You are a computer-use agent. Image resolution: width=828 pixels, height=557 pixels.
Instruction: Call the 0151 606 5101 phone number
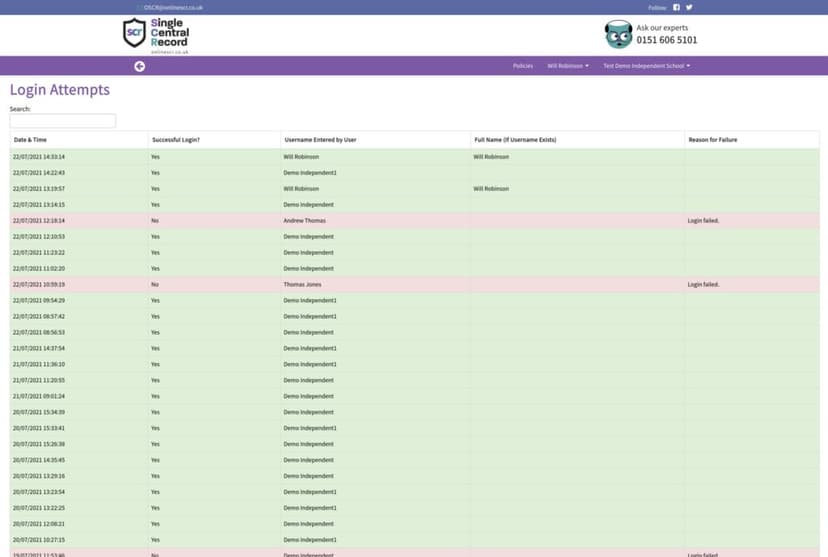[667, 41]
